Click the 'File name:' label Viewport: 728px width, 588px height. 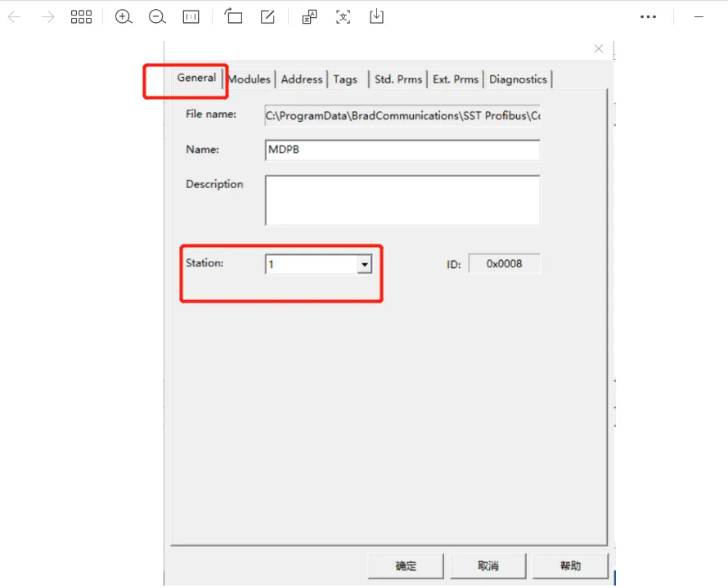click(211, 114)
